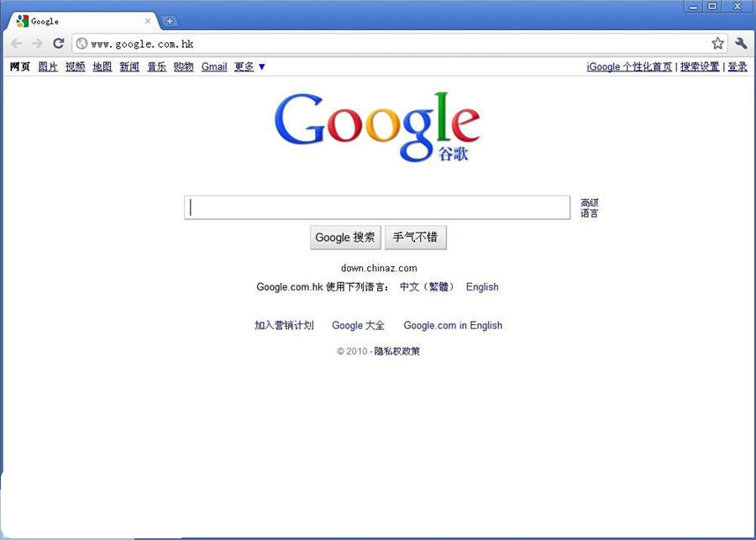Click the browser back arrow
This screenshot has width=756, height=540.
coord(17,44)
